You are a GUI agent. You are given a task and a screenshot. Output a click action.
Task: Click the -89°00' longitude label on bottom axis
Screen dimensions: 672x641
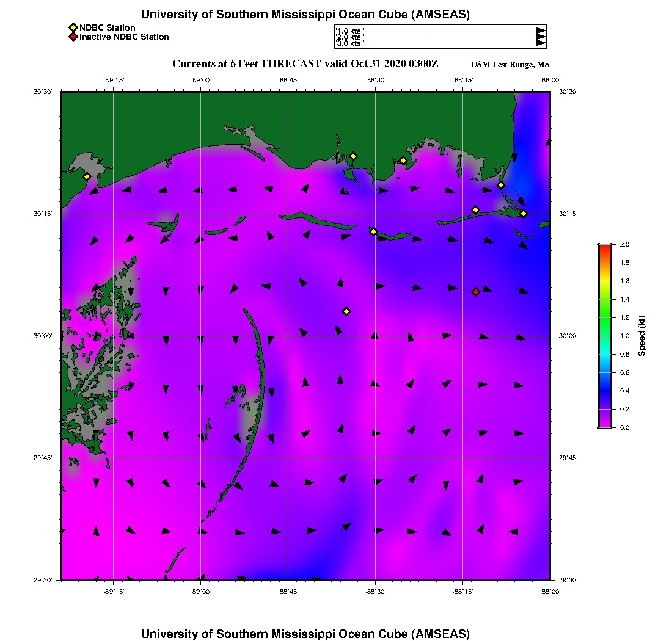click(201, 592)
